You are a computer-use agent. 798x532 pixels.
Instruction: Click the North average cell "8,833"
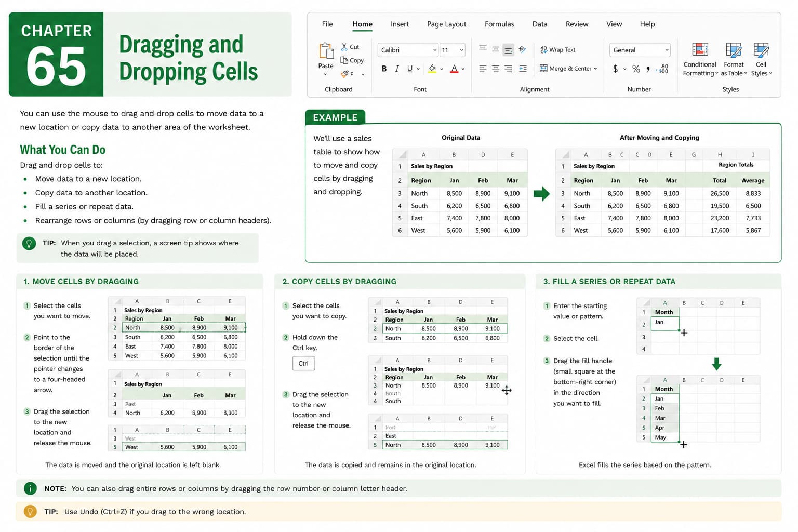coord(753,193)
